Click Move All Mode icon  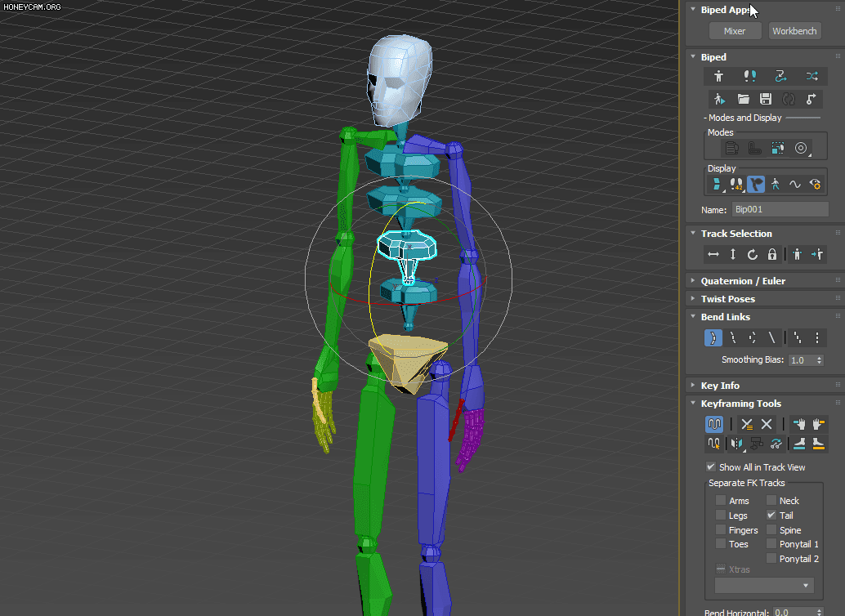coord(811,99)
